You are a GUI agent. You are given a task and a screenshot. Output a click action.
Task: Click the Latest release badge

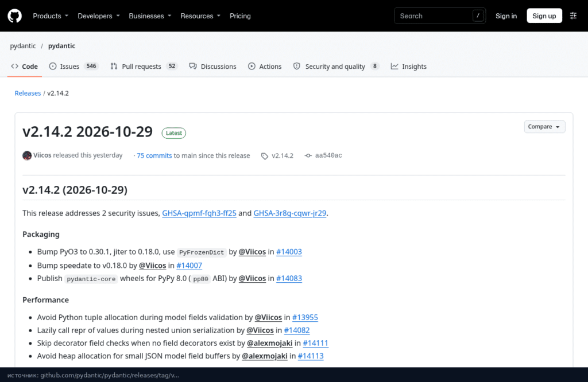173,133
